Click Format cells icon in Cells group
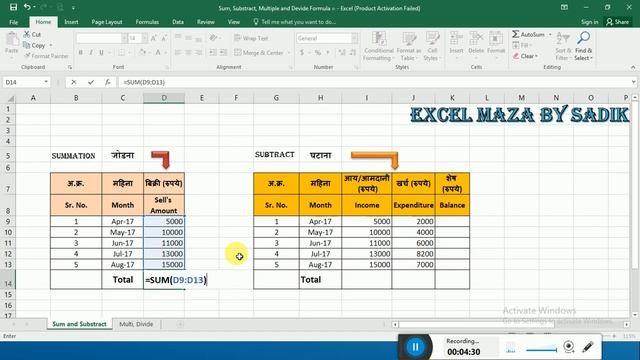640x360 pixels. pyautogui.click(x=496, y=39)
